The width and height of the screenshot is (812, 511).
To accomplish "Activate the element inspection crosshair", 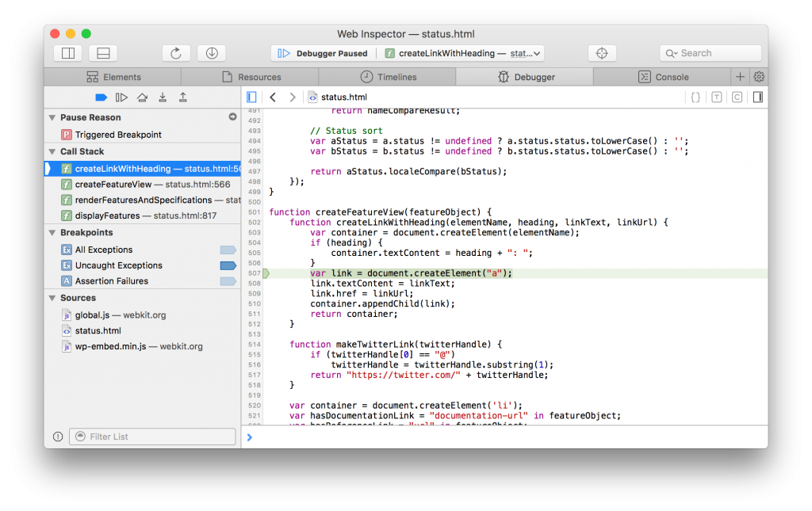I will click(602, 53).
